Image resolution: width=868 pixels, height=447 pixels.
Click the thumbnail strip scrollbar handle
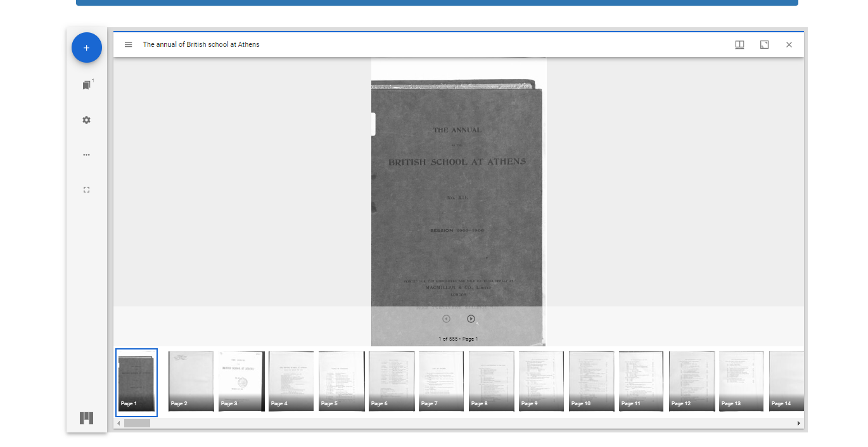coord(137,424)
